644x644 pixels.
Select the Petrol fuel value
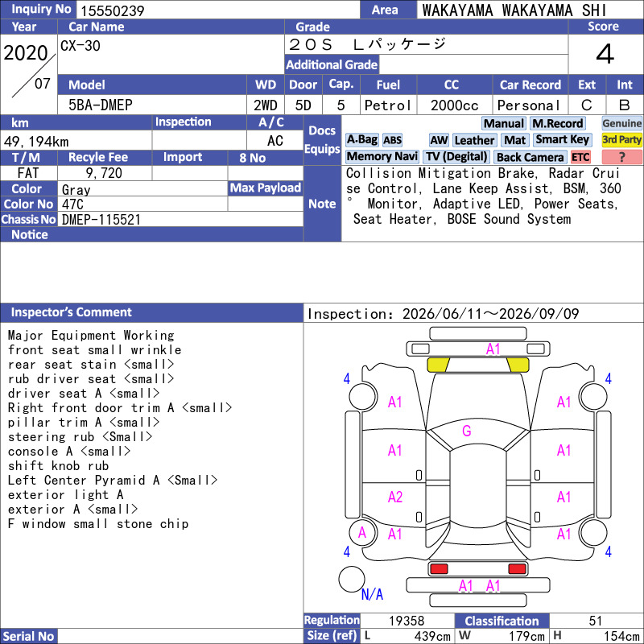coord(388,105)
